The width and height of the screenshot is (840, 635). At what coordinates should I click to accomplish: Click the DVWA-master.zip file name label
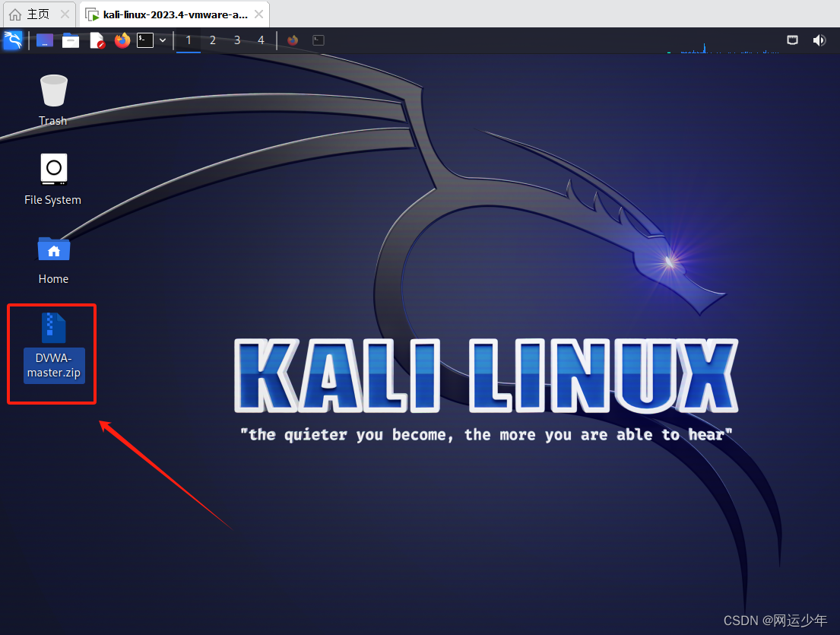point(53,366)
